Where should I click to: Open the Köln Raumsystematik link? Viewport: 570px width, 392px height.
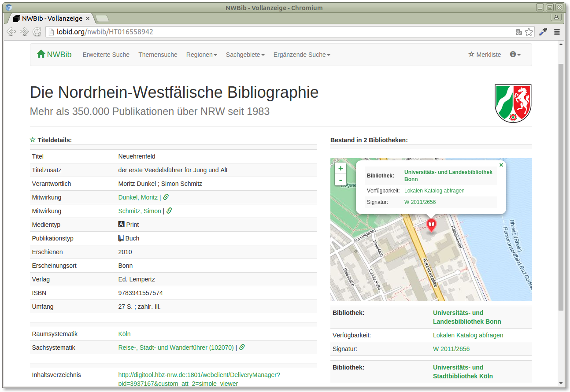click(125, 334)
